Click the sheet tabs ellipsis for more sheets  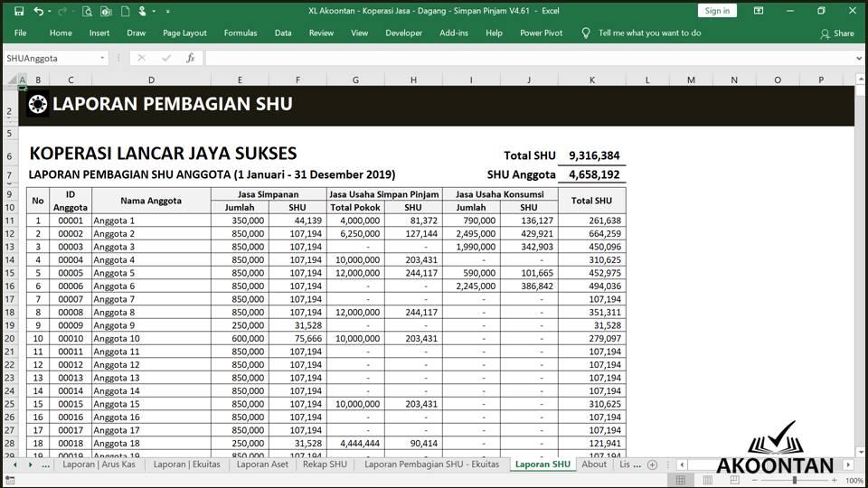(x=45, y=465)
